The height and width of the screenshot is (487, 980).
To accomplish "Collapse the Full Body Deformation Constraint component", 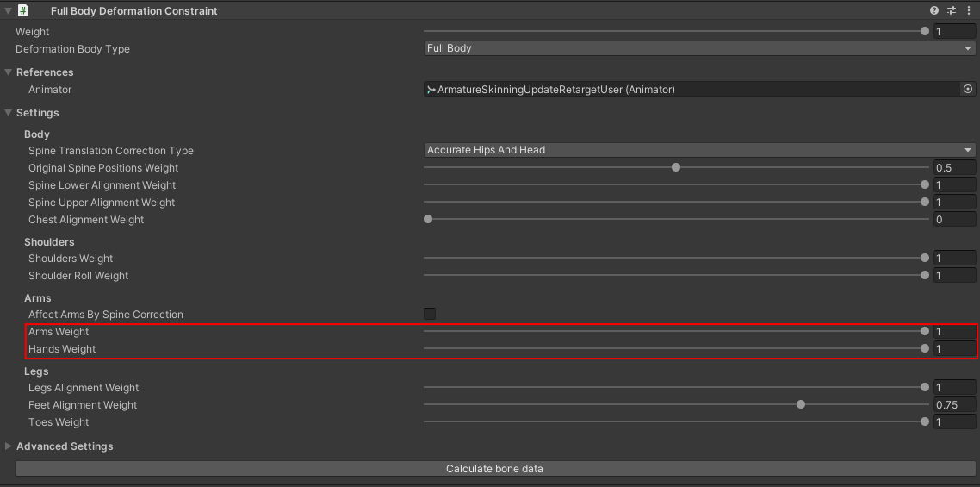I will [8, 10].
